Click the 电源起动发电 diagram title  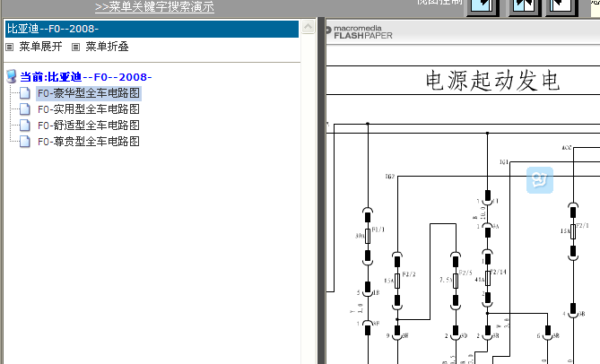[x=493, y=81]
